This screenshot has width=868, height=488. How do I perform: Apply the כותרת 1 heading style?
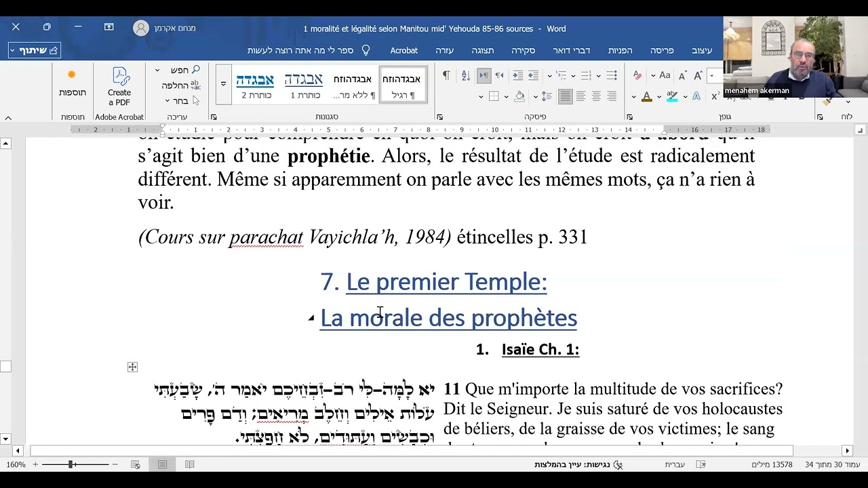304,85
